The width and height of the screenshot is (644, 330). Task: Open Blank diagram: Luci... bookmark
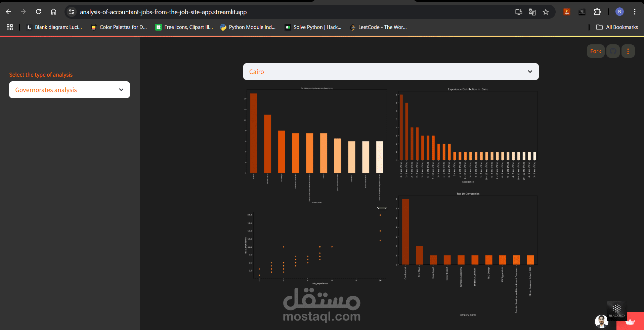(x=54, y=27)
